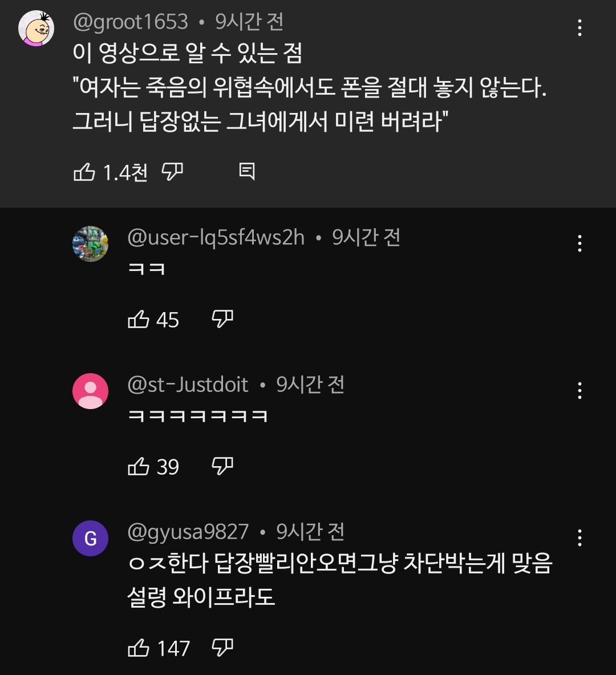Viewport: 616px width, 675px height.
Task: Open replies icon on @groot1653 comment
Action: [246, 171]
